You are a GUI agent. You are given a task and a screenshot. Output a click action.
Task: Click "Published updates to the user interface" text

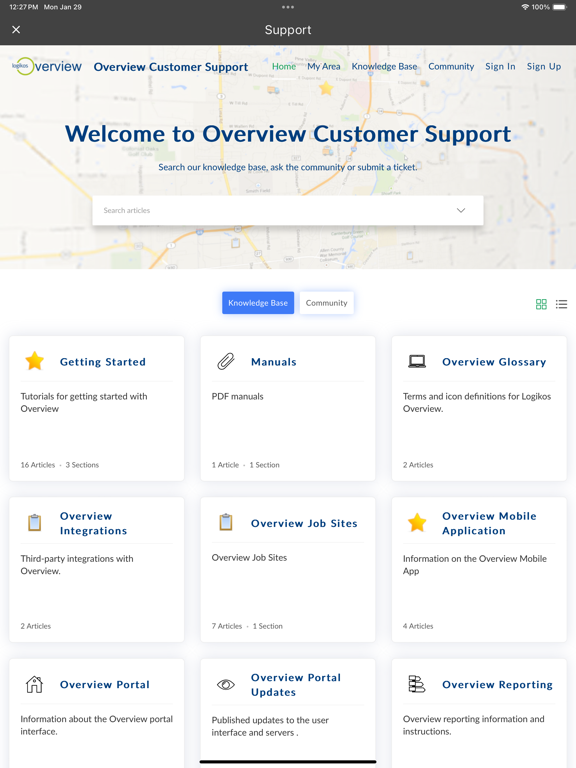(x=270, y=726)
